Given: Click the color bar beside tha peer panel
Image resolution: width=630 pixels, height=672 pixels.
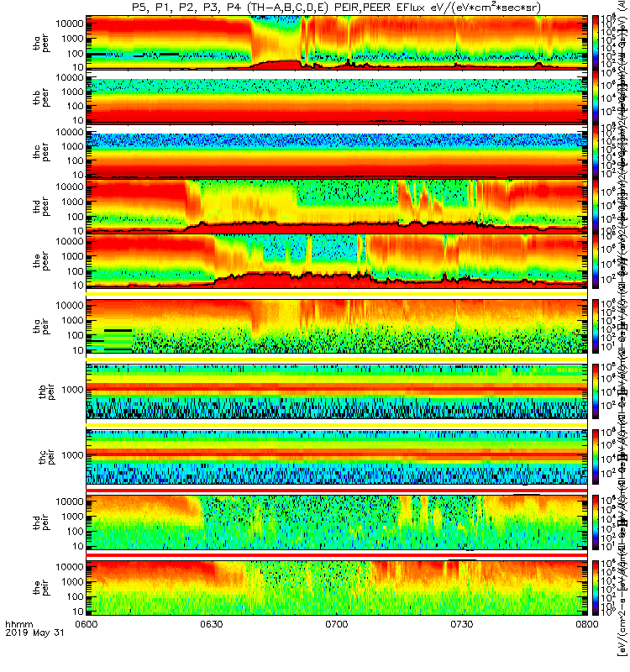Looking at the screenshot, I should tap(596, 41).
